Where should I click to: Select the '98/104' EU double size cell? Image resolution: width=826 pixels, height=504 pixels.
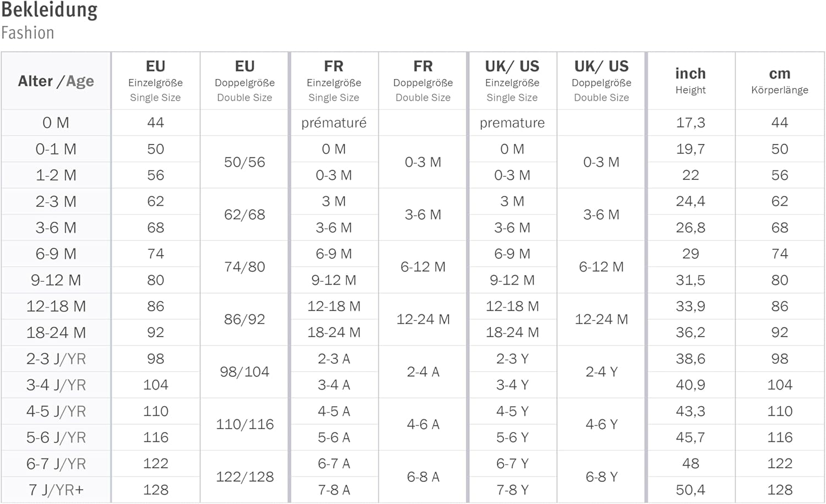[x=244, y=372]
